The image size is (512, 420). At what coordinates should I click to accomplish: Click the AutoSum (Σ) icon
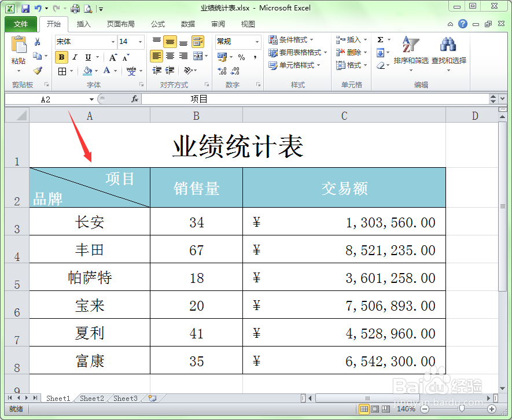pos(381,39)
